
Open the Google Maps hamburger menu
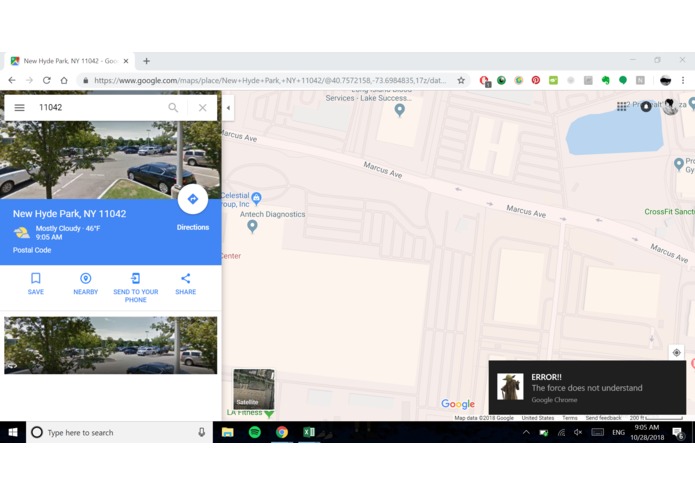click(20, 108)
